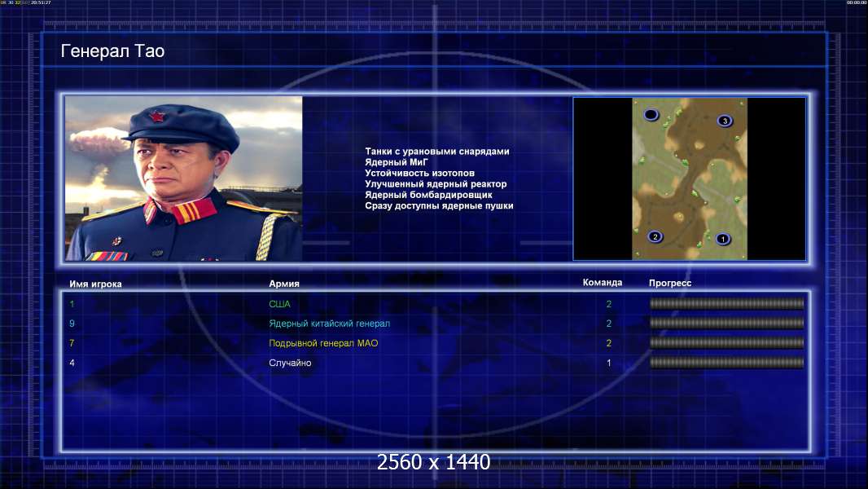The width and height of the screenshot is (868, 489).
Task: Click 'Сразу доступны ядерные пушки' text
Action: point(439,205)
